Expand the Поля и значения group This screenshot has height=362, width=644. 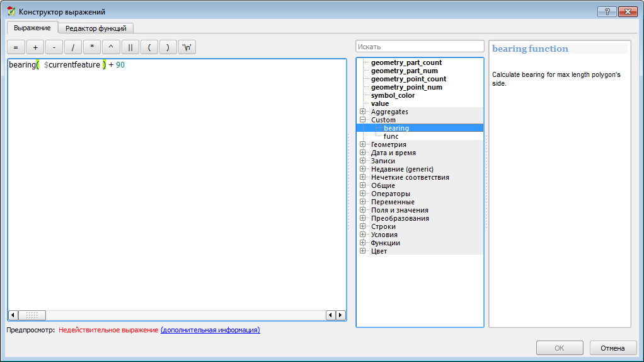(x=363, y=210)
